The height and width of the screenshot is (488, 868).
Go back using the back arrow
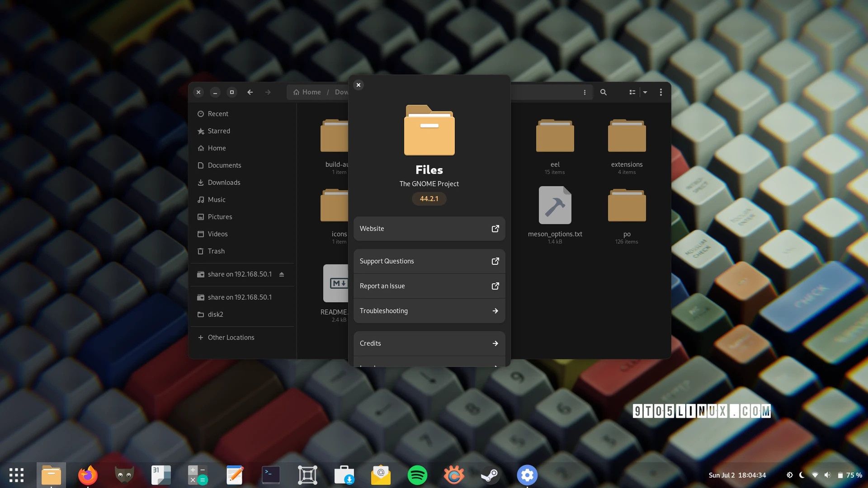point(250,92)
